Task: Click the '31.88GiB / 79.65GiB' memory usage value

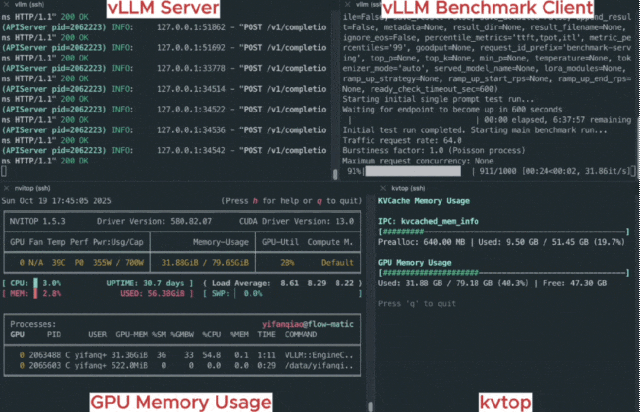Action: tap(205, 263)
